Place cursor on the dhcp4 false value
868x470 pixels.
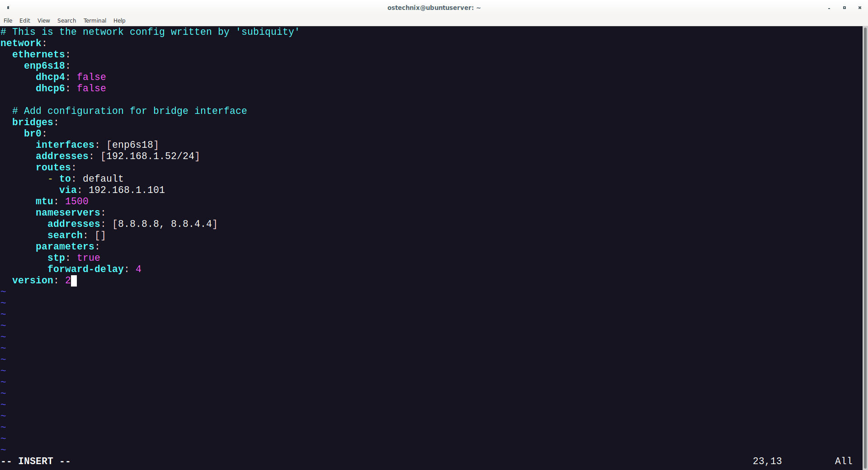pyautogui.click(x=92, y=77)
